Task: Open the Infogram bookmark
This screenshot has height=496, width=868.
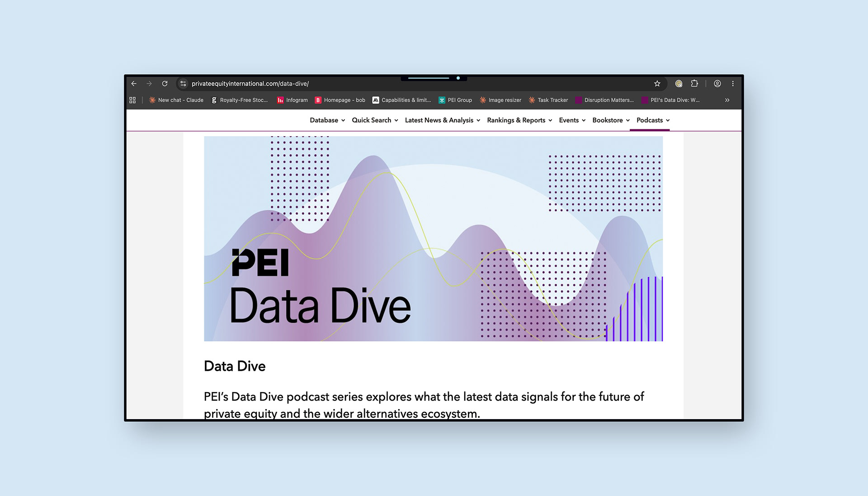Action: point(292,100)
